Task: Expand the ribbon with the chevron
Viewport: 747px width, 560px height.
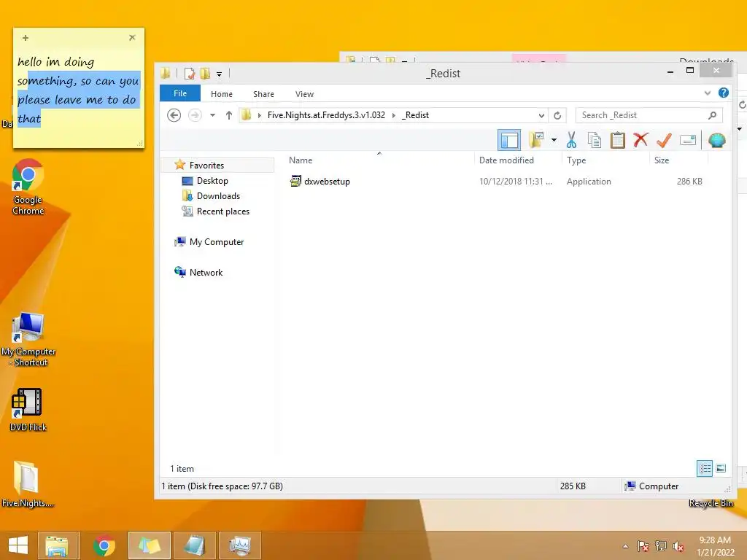Action: (x=708, y=93)
